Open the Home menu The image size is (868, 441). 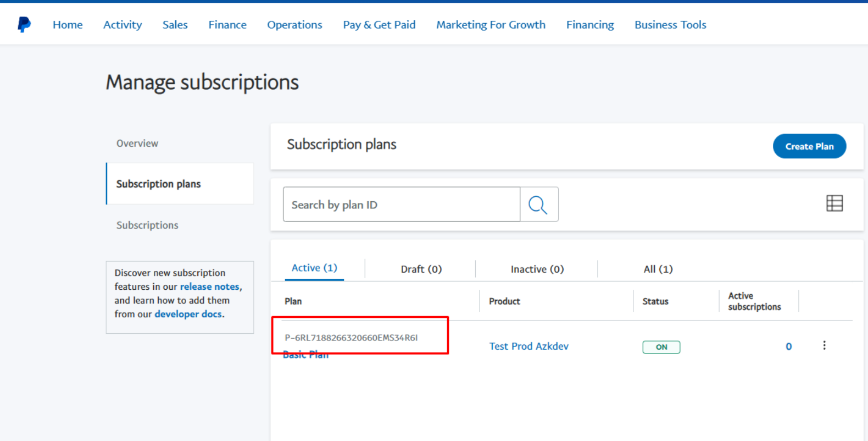point(68,25)
